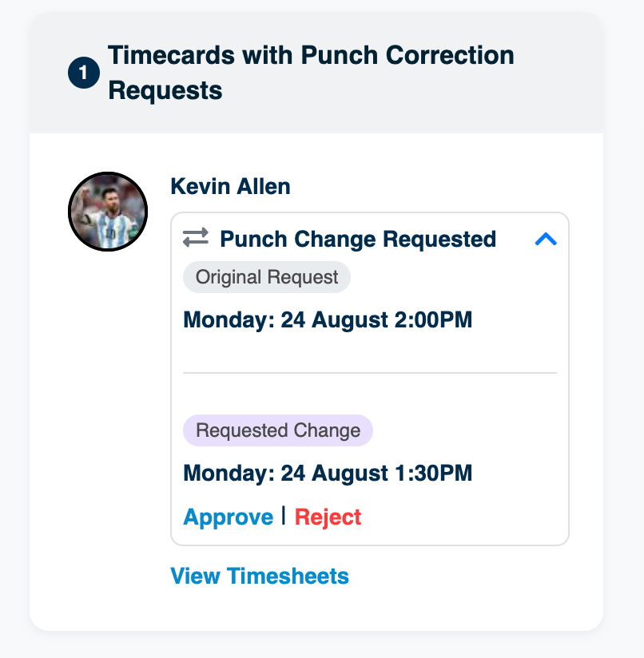The width and height of the screenshot is (644, 658).
Task: Click the Punch Change Requested heading
Action: pos(358,240)
